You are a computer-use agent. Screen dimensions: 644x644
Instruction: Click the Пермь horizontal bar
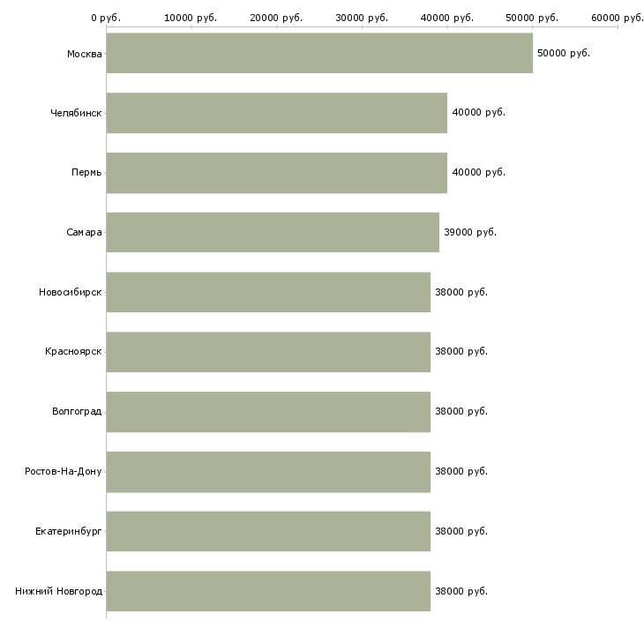pos(276,173)
